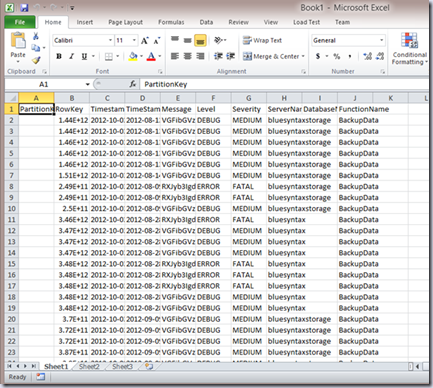The height and width of the screenshot is (388, 433).
Task: Set Top Align for cells
Action: pyautogui.click(x=175, y=40)
